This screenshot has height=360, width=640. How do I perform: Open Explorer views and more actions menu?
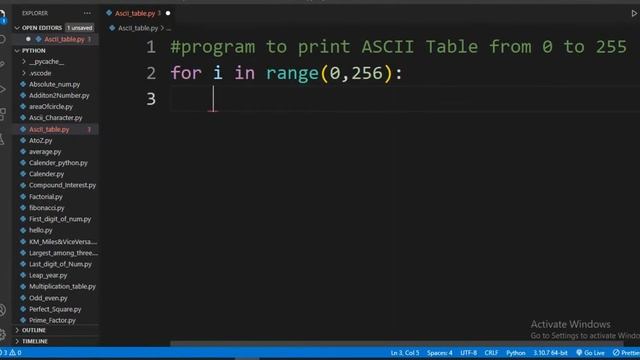click(x=87, y=13)
